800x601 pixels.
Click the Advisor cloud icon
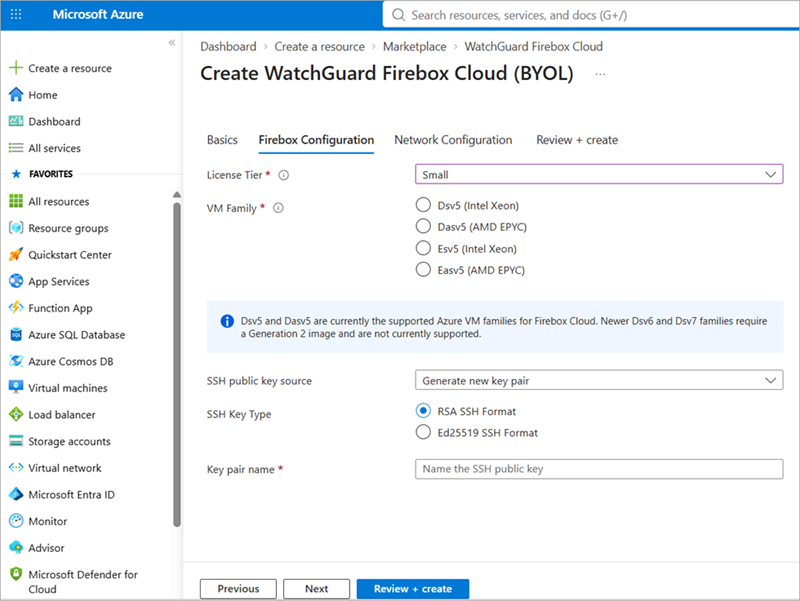pos(16,547)
